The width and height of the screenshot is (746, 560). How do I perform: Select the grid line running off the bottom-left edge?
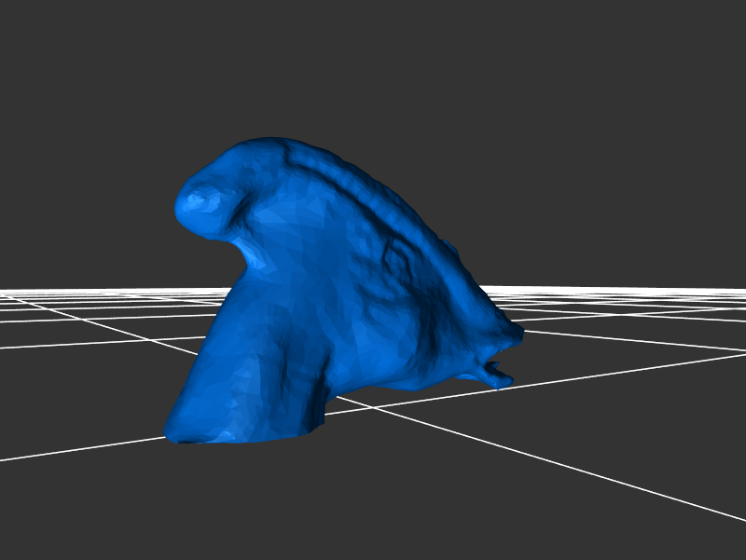tap(56, 452)
